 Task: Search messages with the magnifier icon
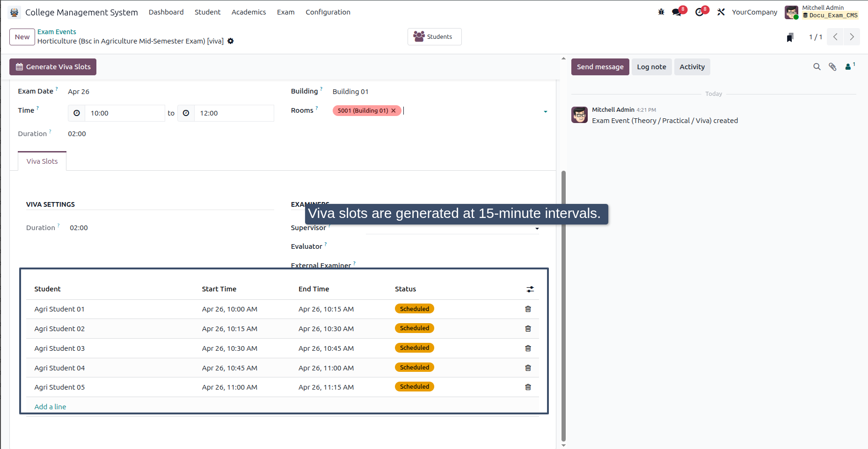coord(817,67)
